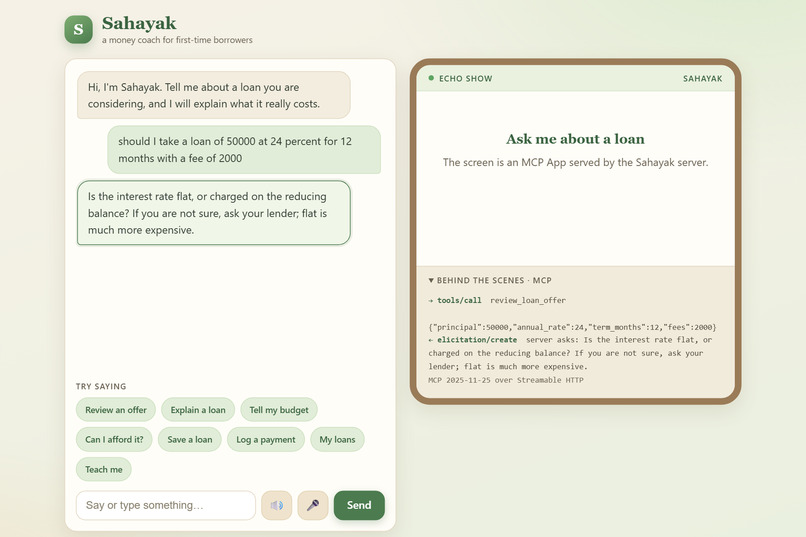This screenshot has height=537, width=806.
Task: Collapse the Behind the Scenes MCP section
Action: click(x=490, y=281)
